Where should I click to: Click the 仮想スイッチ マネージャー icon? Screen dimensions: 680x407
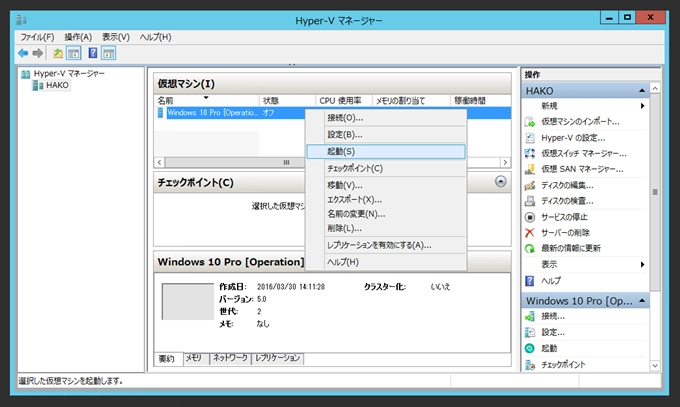click(530, 154)
